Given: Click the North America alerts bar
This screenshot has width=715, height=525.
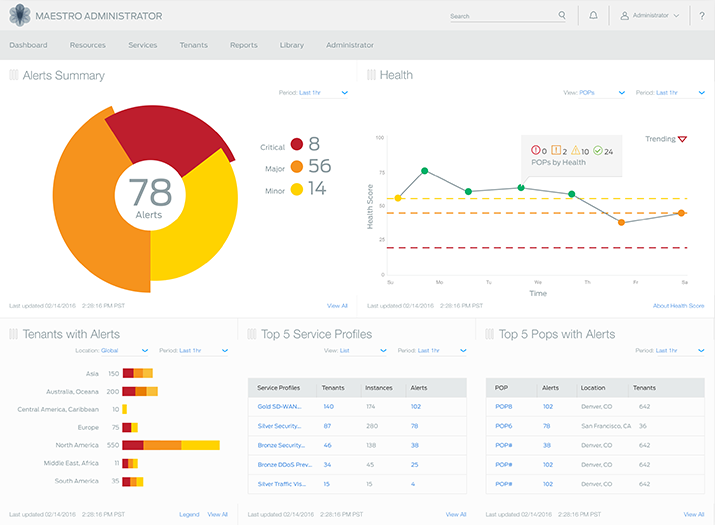Looking at the screenshot, I should point(170,444).
